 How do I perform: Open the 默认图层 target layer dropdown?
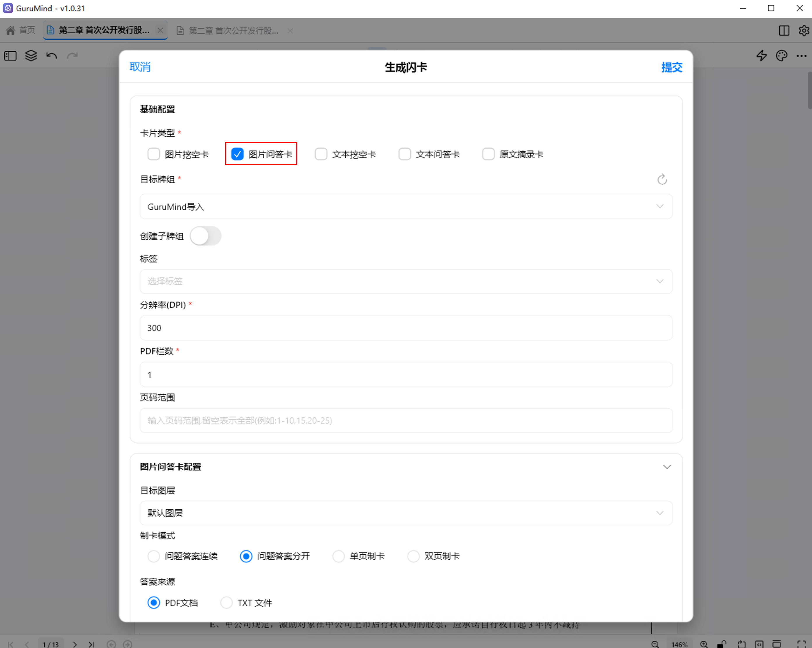point(406,513)
